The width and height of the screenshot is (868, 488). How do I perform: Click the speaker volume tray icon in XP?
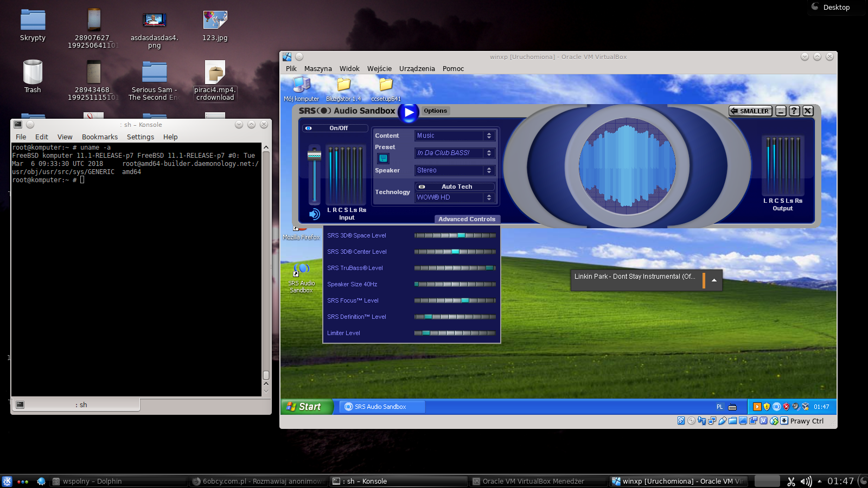pyautogui.click(x=796, y=407)
